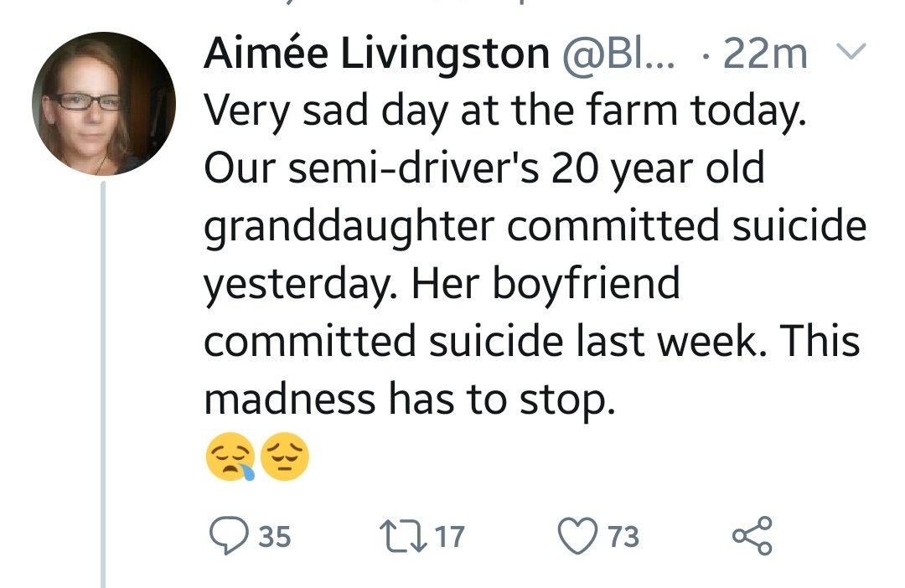This screenshot has height=588, width=905.
Task: Click the sleepy tear-drop emoji
Action: coord(230,460)
